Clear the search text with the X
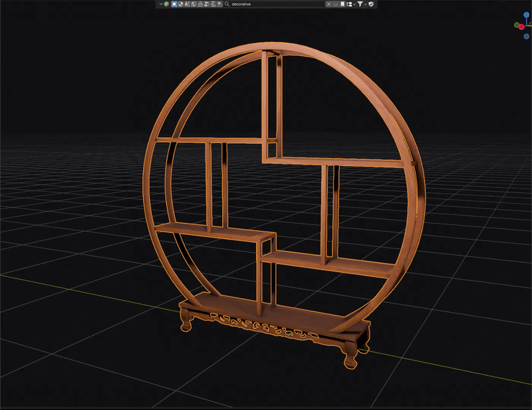 click(x=329, y=4)
